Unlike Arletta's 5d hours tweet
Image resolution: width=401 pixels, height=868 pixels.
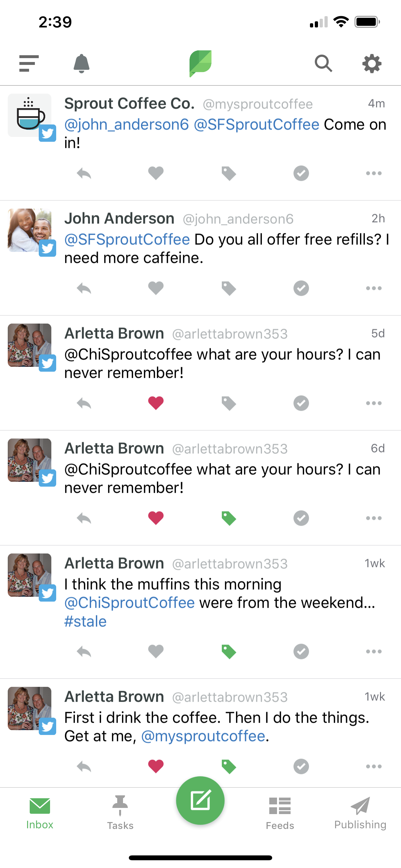tap(156, 403)
